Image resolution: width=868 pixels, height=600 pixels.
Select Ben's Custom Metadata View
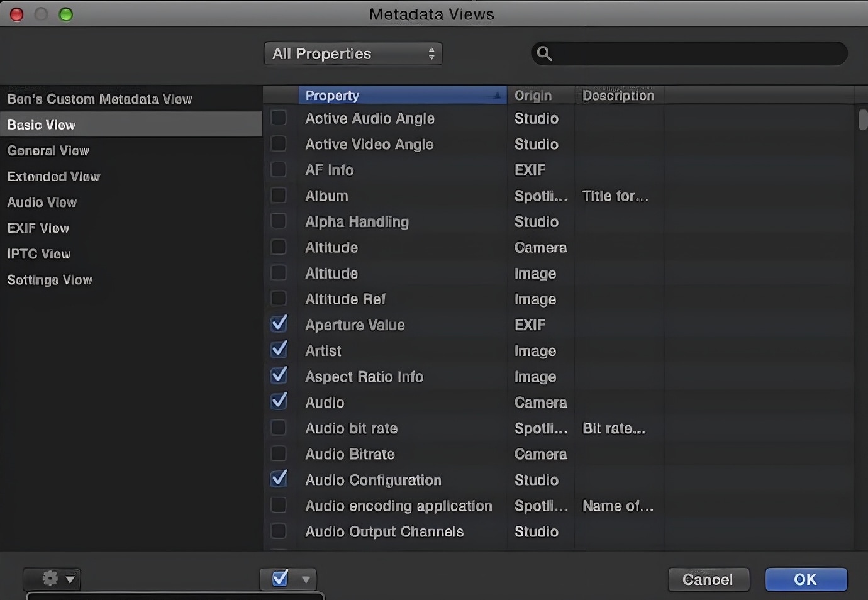coord(100,99)
